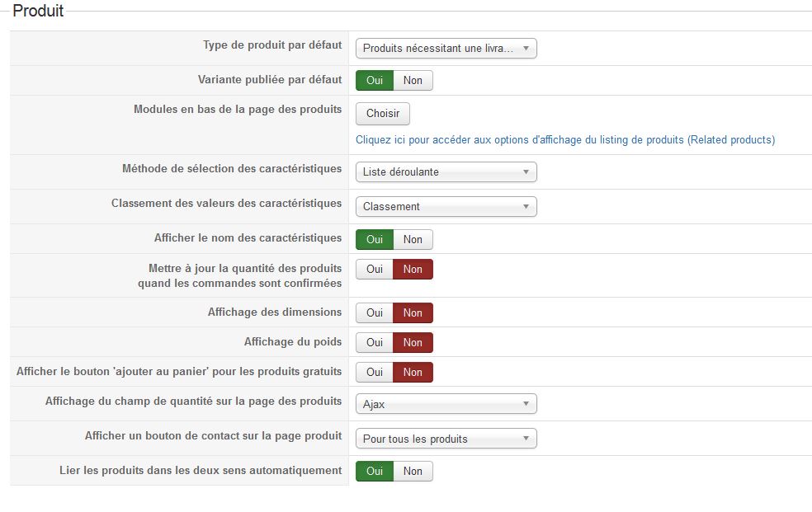Enable Oui for updating quantity on confirmed orders
812x512 pixels.
tap(375, 269)
